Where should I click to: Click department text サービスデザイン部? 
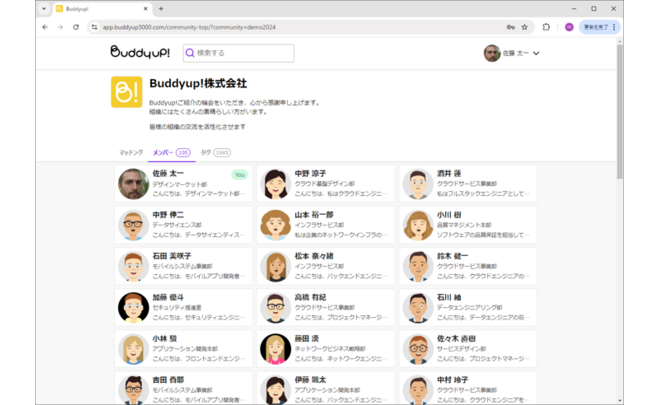(x=461, y=349)
